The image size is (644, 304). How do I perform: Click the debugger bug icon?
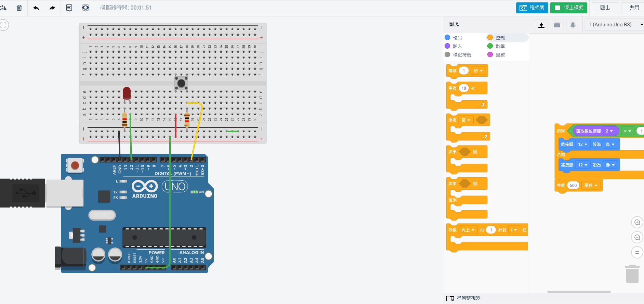(573, 25)
